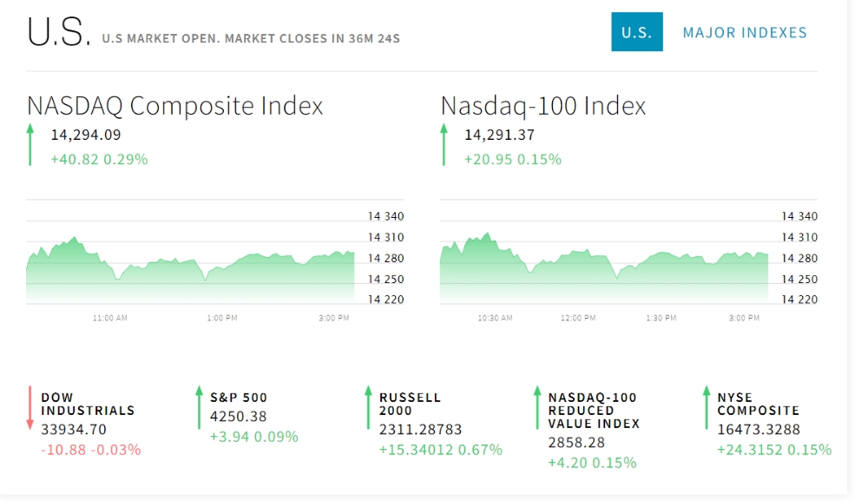
Task: Click the green arrow beside NYSE Composite
Action: tap(707, 408)
